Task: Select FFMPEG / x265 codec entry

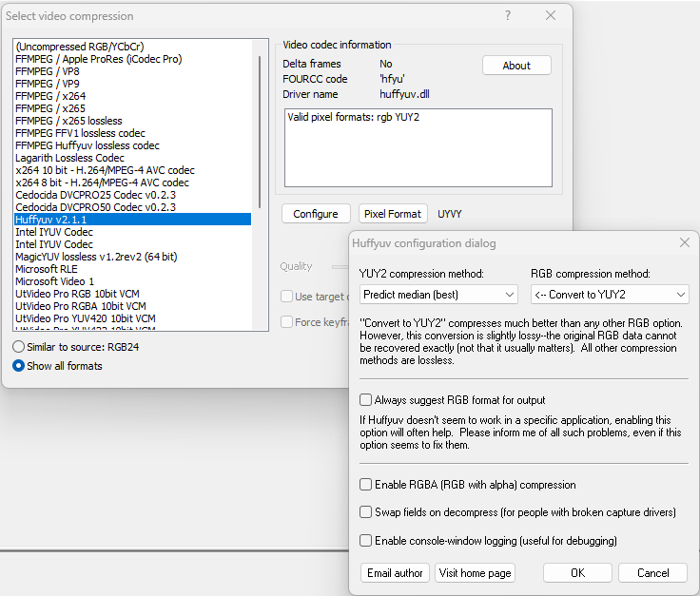Action: click(132, 108)
